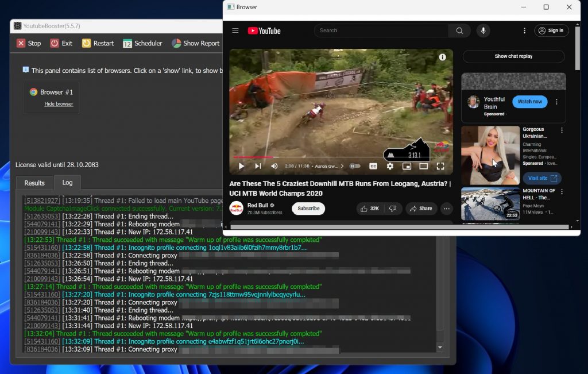This screenshot has height=374, width=588.
Task: Open the Red Bull channel name link
Action: 258,205
